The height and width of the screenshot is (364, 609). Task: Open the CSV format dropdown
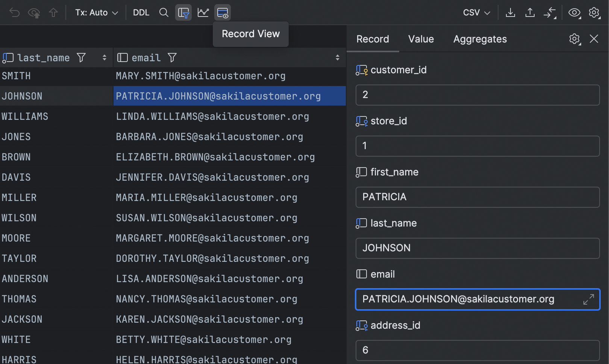click(476, 12)
